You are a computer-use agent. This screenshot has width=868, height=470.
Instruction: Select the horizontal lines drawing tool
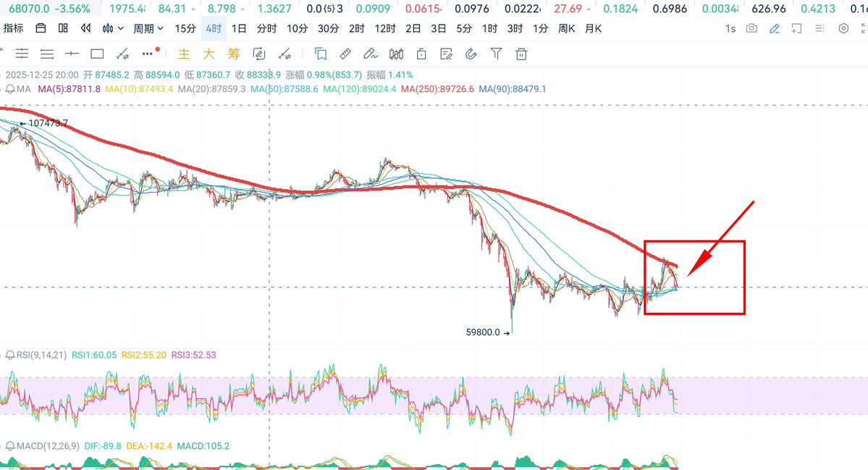coord(47,54)
